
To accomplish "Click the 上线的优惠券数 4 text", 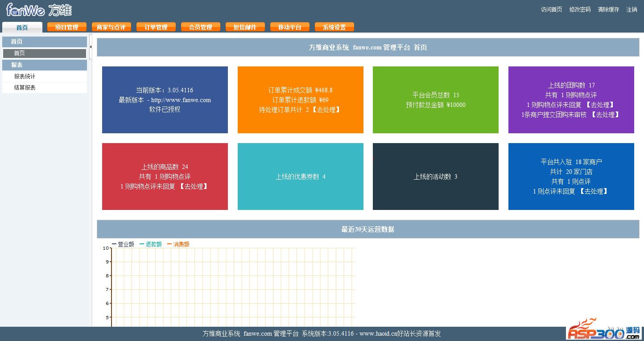I will pyautogui.click(x=301, y=177).
